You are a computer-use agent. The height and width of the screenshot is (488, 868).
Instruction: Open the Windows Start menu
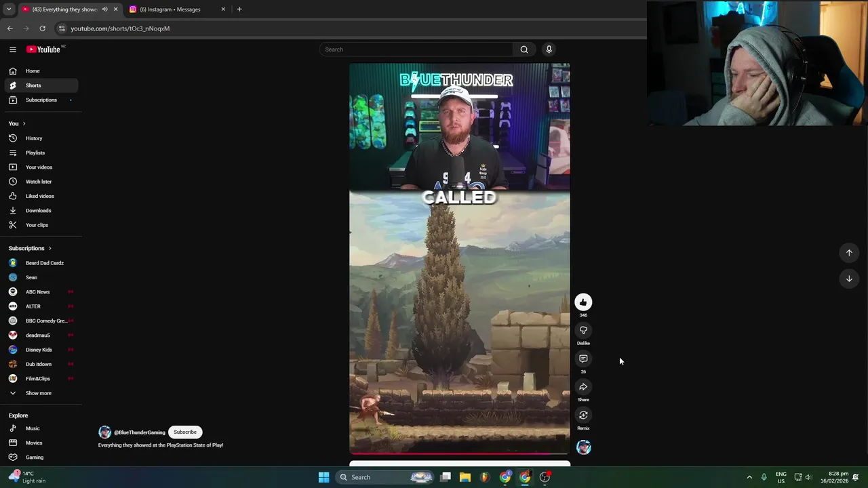click(x=323, y=477)
